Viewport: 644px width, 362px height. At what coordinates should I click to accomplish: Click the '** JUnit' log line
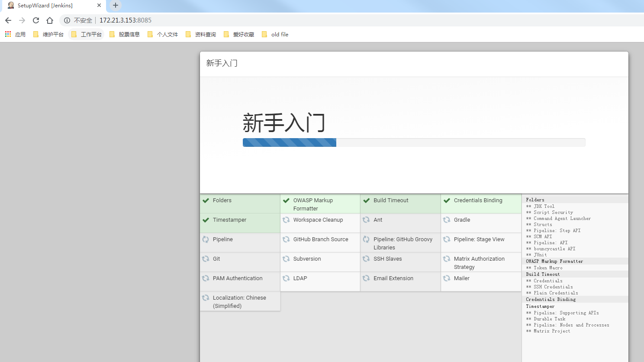536,255
